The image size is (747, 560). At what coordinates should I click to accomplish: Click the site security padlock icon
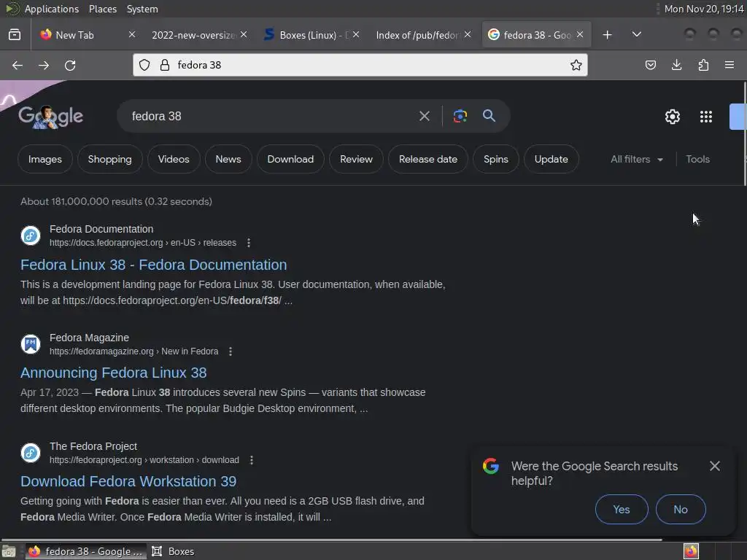pyautogui.click(x=165, y=65)
